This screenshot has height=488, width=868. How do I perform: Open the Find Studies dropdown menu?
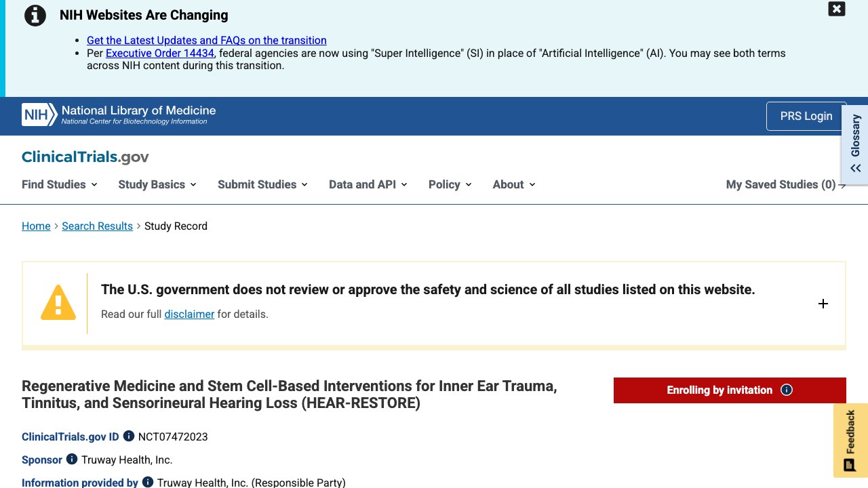click(x=60, y=184)
